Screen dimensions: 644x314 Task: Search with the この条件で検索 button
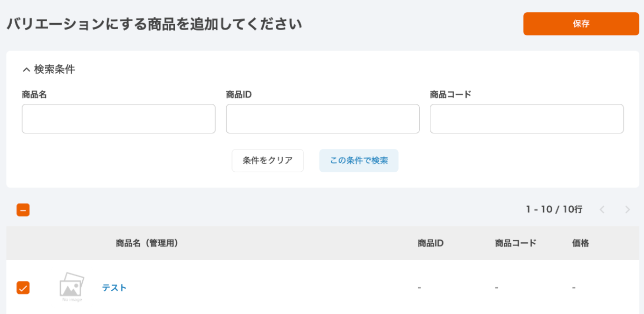(359, 161)
